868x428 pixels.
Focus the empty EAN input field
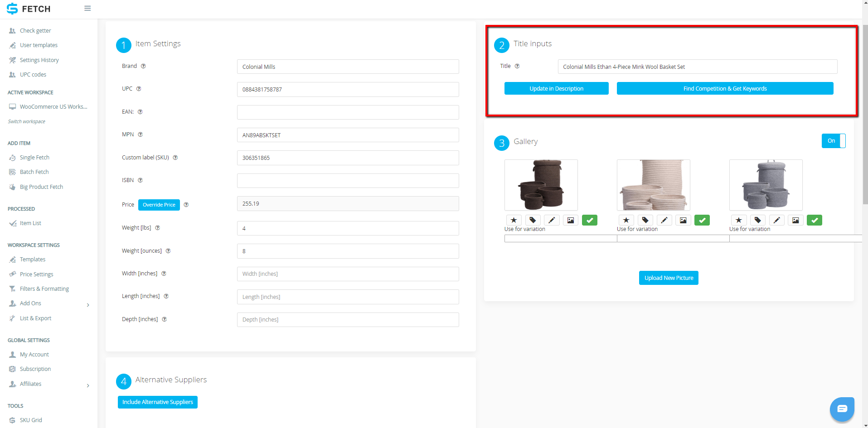[x=348, y=112]
